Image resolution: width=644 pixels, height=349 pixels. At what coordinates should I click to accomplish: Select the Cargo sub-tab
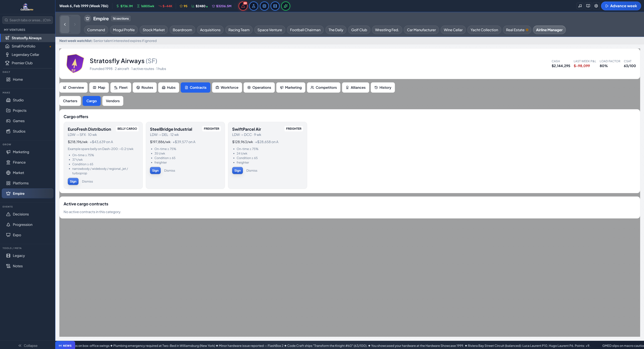click(91, 101)
